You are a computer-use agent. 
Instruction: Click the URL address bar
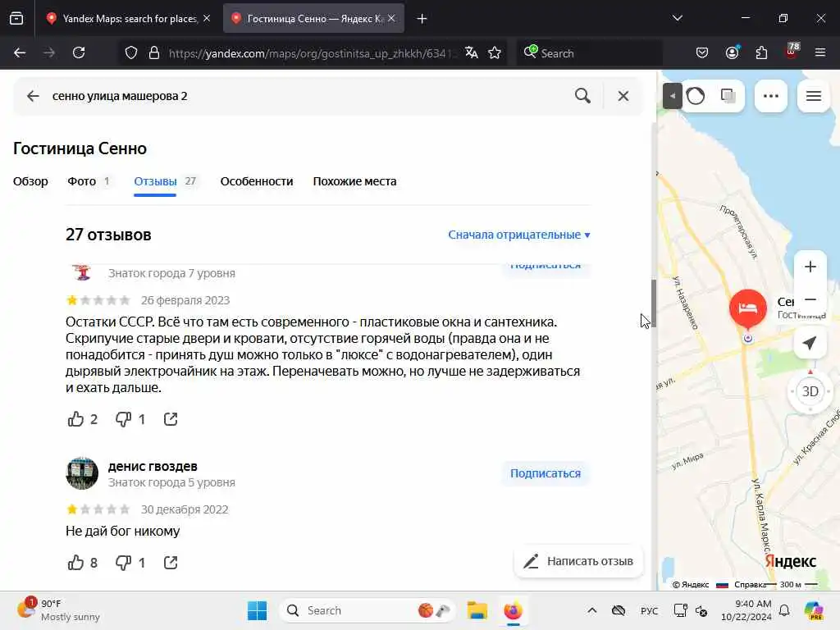[x=311, y=53]
